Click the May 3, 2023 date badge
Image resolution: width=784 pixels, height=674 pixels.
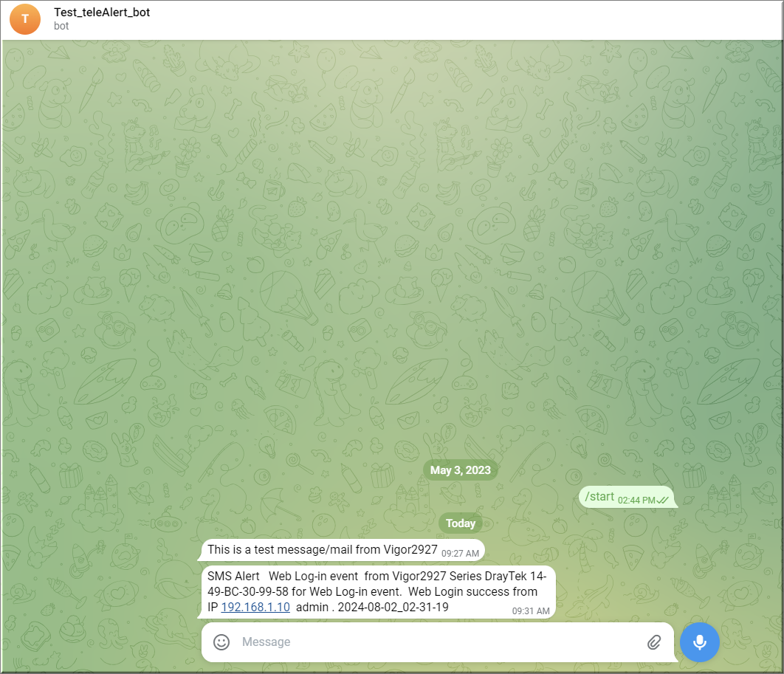[x=461, y=470]
